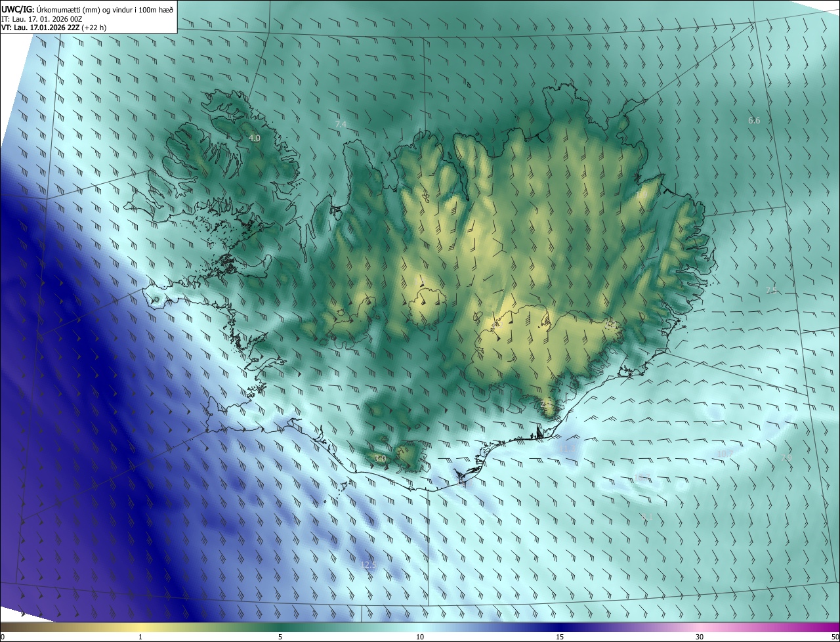The width and height of the screenshot is (840, 642).
Task: Select the 'IT: Lau. 17. 01. 2026 00Z' line
Action: point(41,18)
